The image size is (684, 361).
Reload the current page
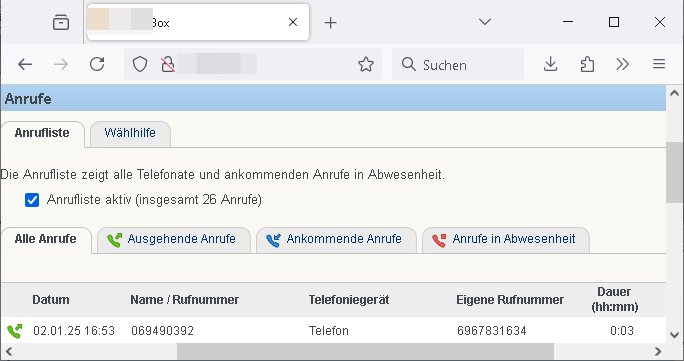click(97, 65)
